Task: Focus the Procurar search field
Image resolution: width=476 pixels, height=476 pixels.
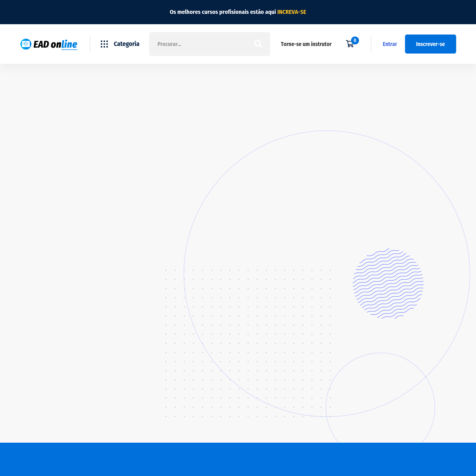Action: click(202, 44)
